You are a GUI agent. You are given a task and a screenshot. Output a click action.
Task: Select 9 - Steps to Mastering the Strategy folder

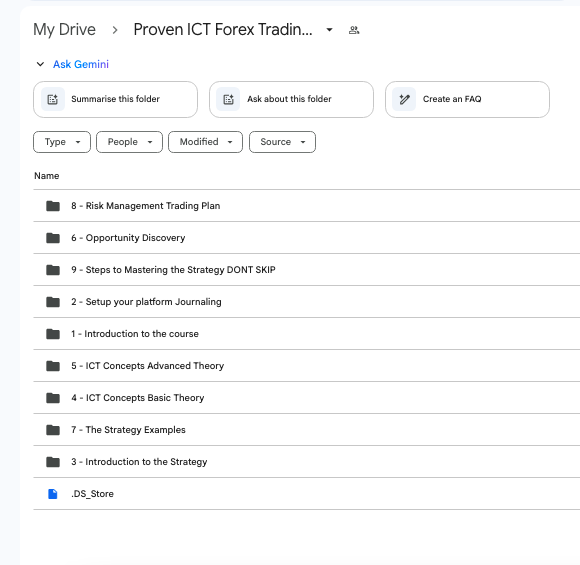(307, 270)
